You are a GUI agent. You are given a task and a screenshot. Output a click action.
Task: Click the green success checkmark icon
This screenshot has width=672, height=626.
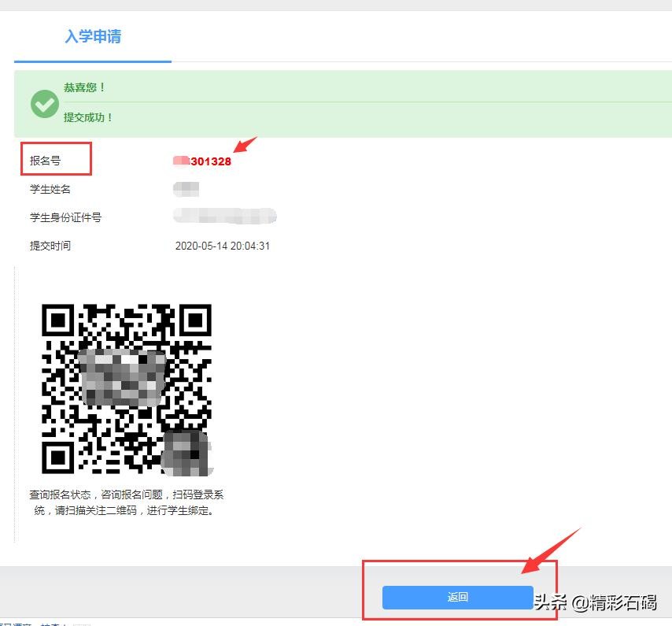click(x=44, y=103)
